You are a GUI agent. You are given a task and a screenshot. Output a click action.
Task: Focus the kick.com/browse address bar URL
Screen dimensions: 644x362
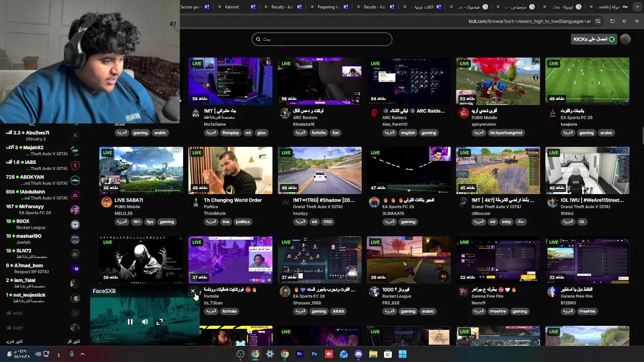point(530,21)
